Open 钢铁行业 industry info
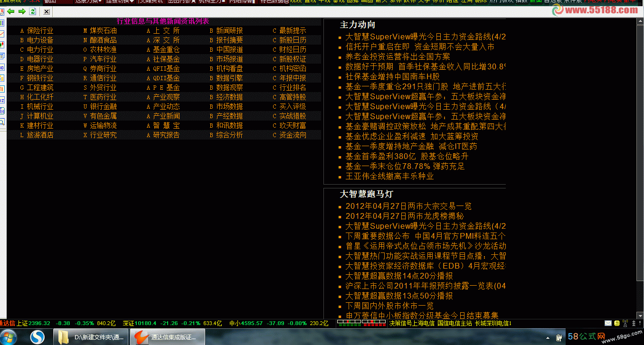 [x=40, y=78]
